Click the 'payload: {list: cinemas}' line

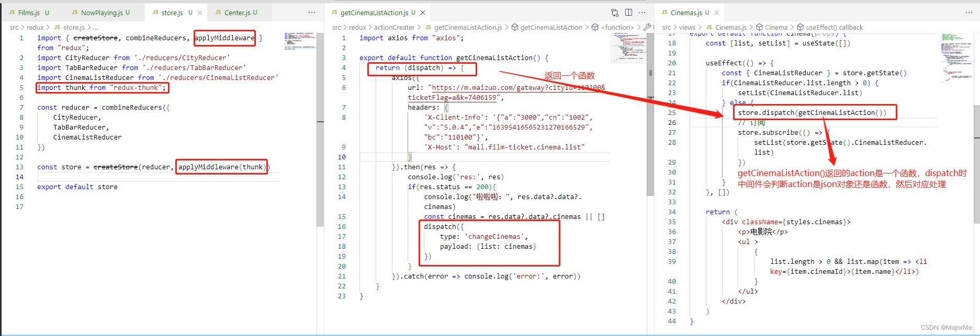coord(488,247)
